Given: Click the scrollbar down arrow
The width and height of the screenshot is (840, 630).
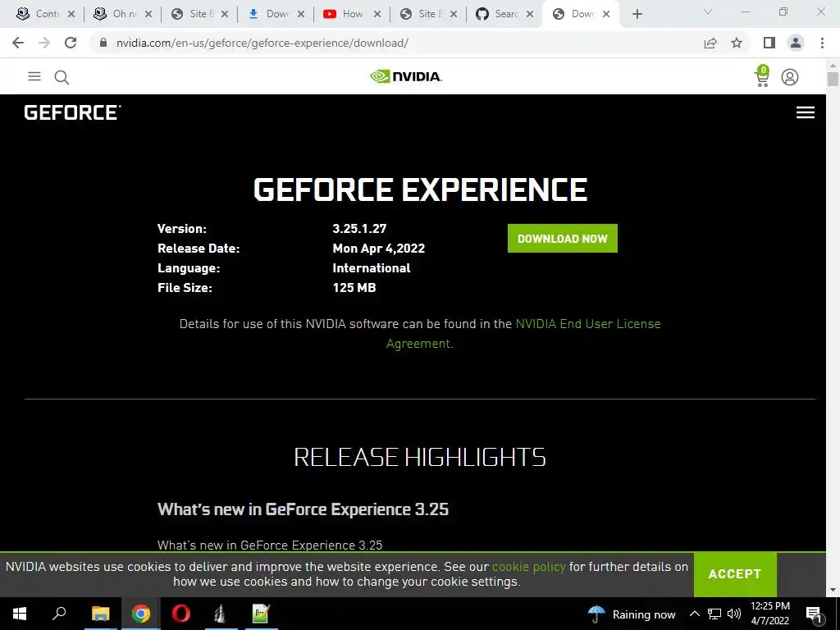Looking at the screenshot, I should tap(833, 590).
